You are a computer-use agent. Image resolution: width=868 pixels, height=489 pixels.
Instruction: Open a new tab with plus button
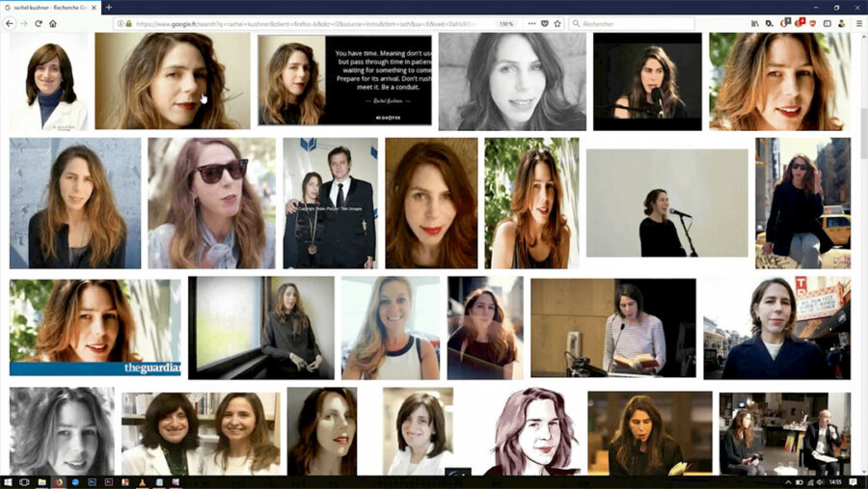[109, 7]
